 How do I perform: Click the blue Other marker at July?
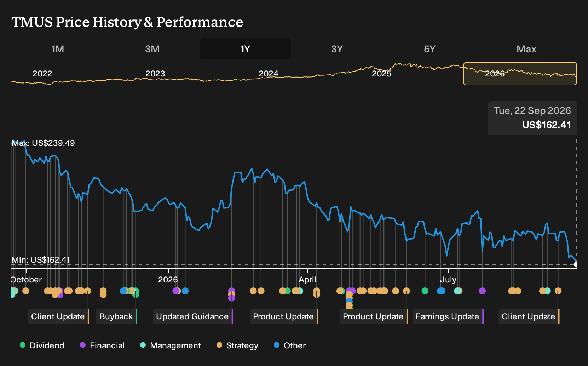point(441,291)
